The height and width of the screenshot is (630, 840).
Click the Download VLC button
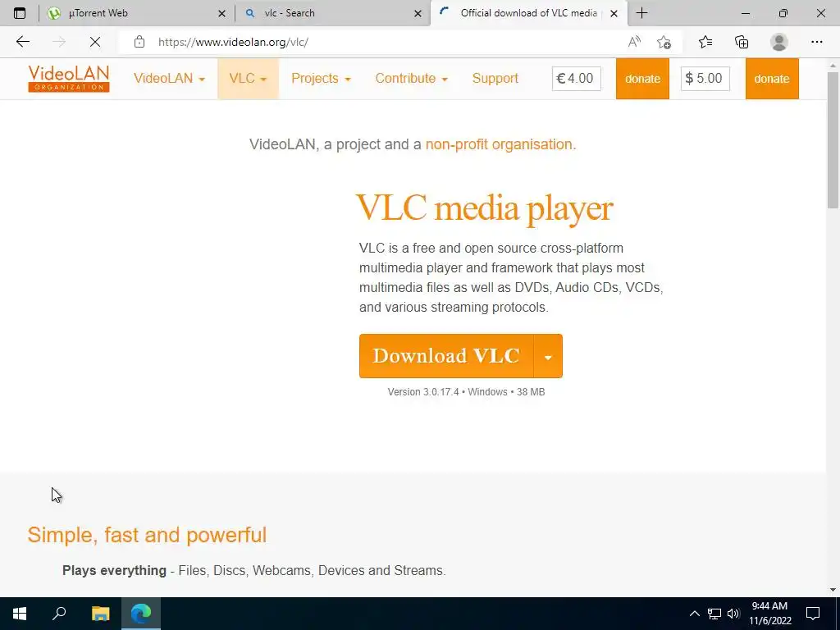pos(446,356)
